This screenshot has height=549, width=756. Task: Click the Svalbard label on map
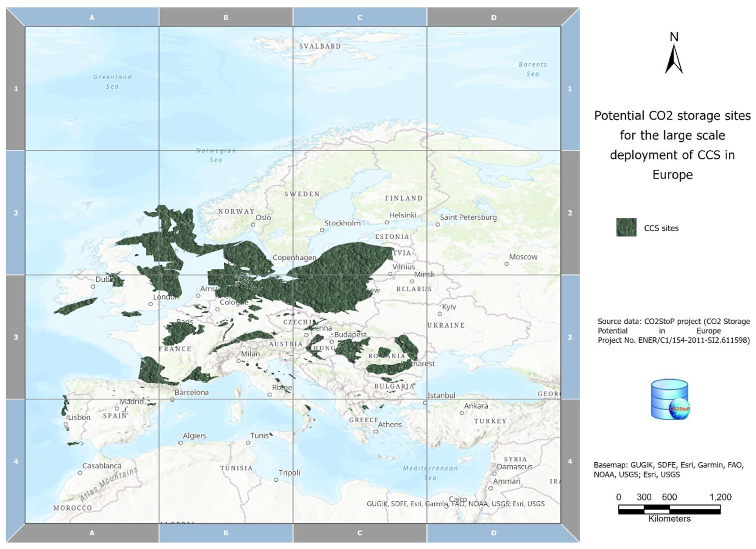pyautogui.click(x=320, y=46)
